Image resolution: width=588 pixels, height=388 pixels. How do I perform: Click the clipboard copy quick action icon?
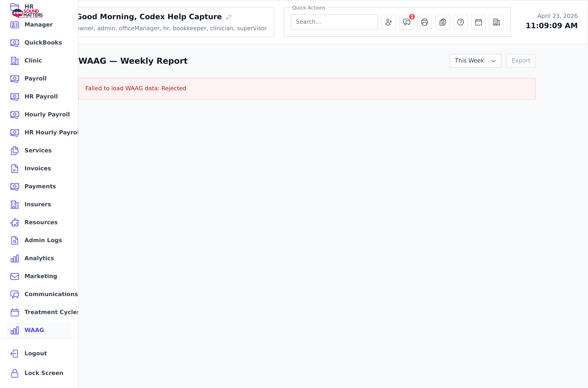tap(443, 22)
